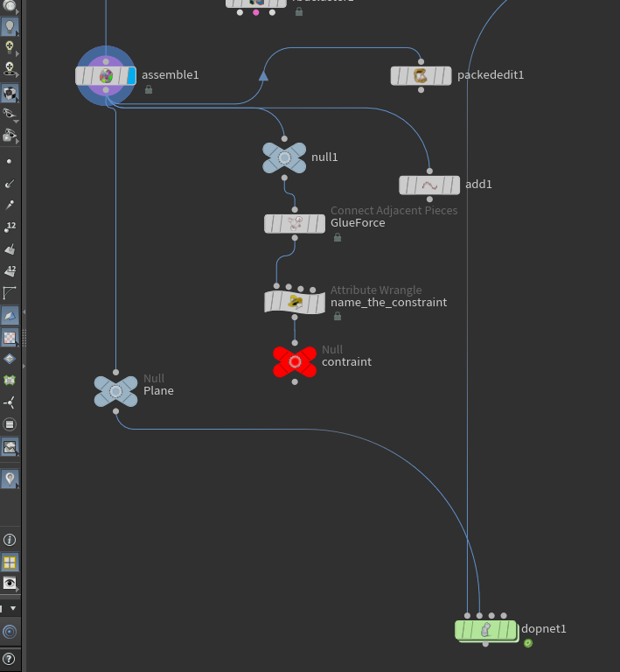Toggle the checkered texture display icon

click(x=10, y=337)
